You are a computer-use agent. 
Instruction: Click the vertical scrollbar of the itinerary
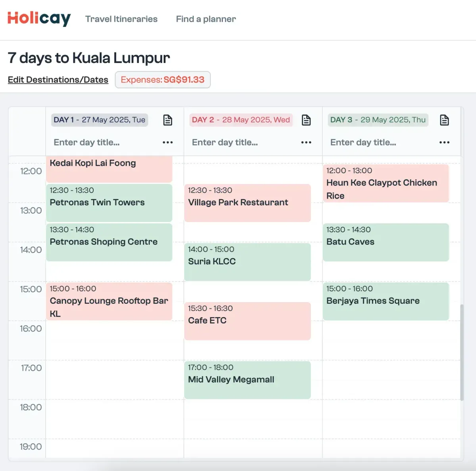(x=462, y=352)
